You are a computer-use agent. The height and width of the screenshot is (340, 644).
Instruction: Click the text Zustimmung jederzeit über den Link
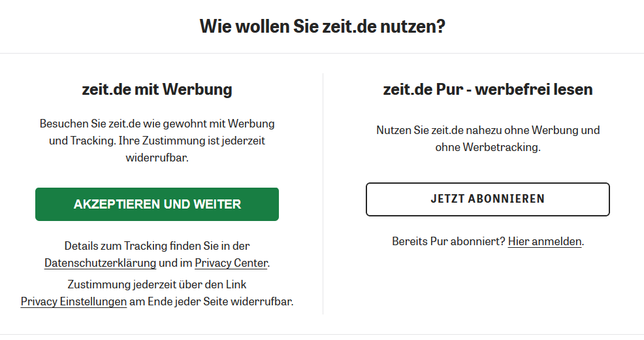[x=157, y=284]
